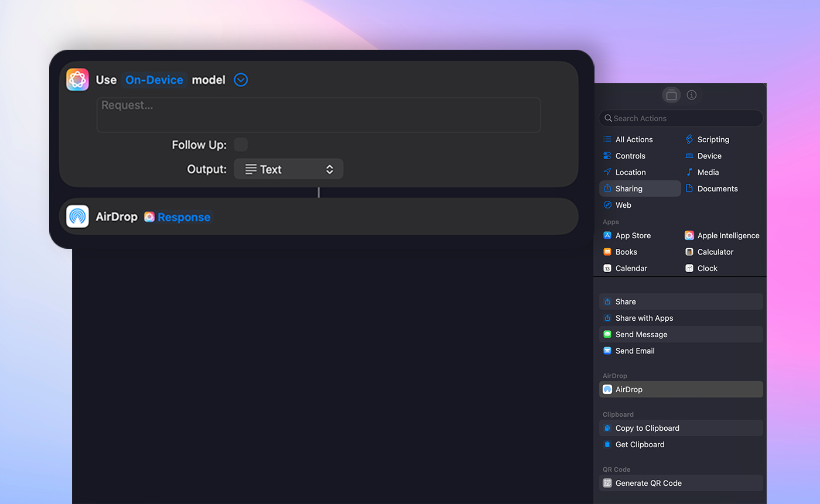Select the Scripting category icon
The image size is (820, 504).
(689, 139)
